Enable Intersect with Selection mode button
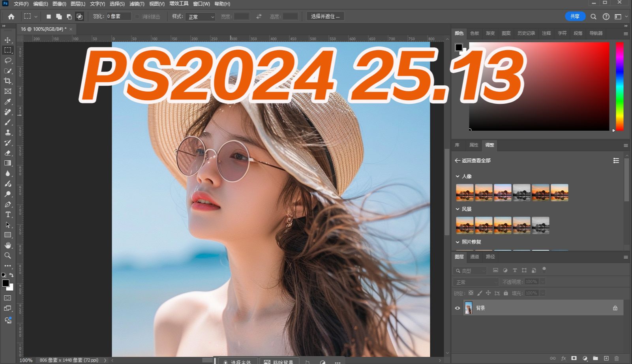Viewport: 632px width, 364px height. point(79,17)
